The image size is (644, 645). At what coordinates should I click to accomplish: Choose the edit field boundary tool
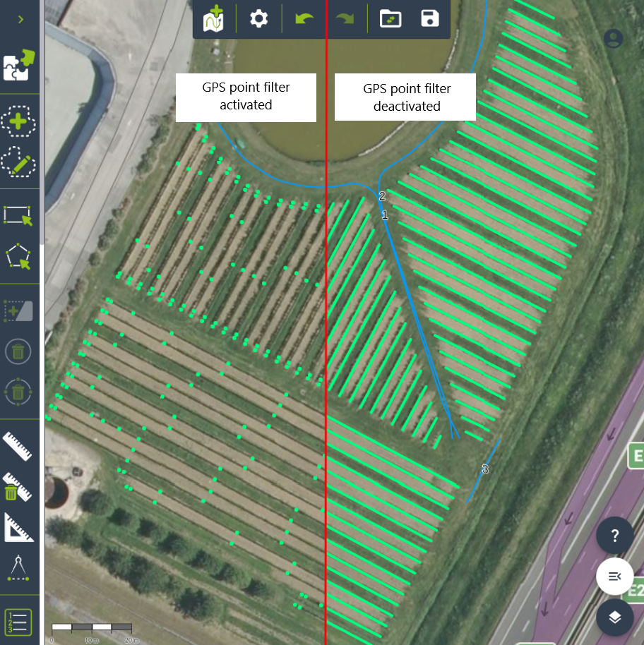pyautogui.click(x=20, y=162)
